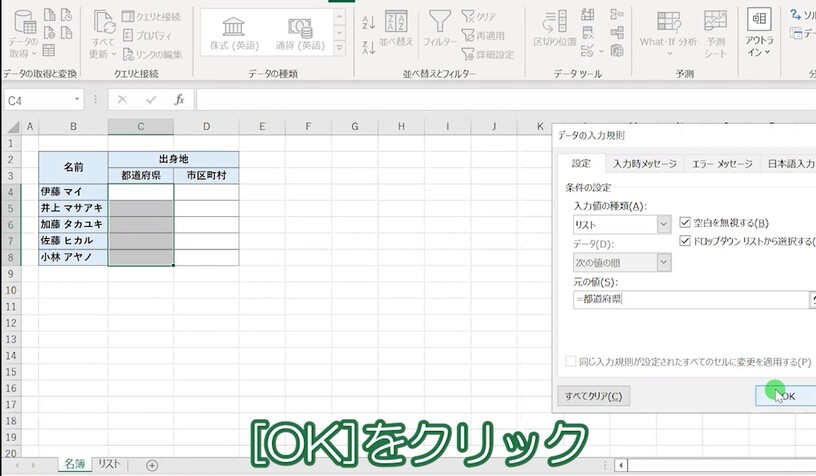The width and height of the screenshot is (816, 476).
Task: Open Queries and Connections (クエリと接続)
Action: tap(151, 17)
